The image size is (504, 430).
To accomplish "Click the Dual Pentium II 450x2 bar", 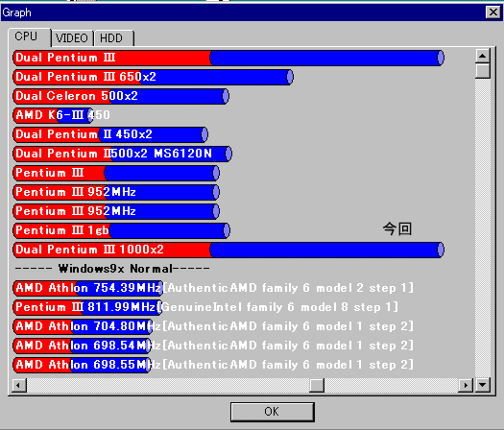I will [110, 134].
